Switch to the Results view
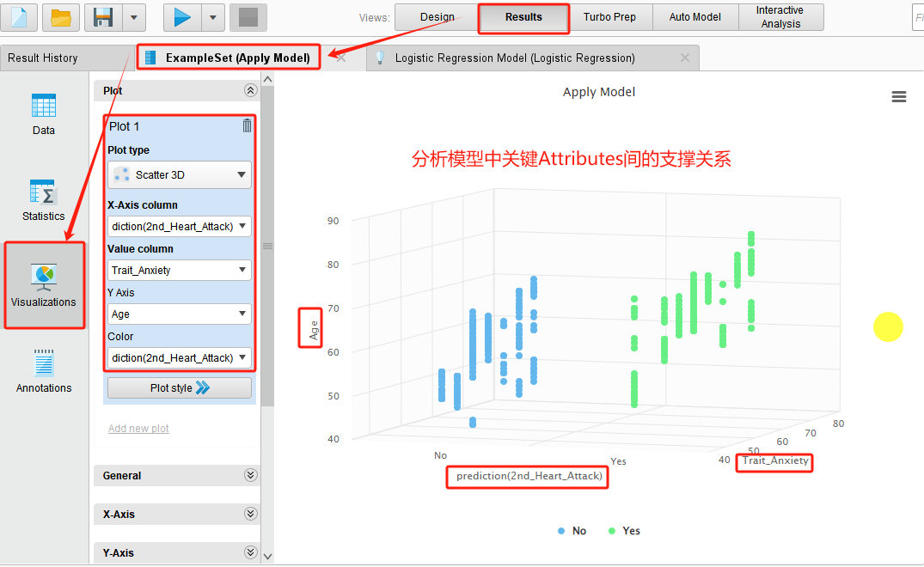Viewport: 924px width, 567px height. tap(523, 17)
